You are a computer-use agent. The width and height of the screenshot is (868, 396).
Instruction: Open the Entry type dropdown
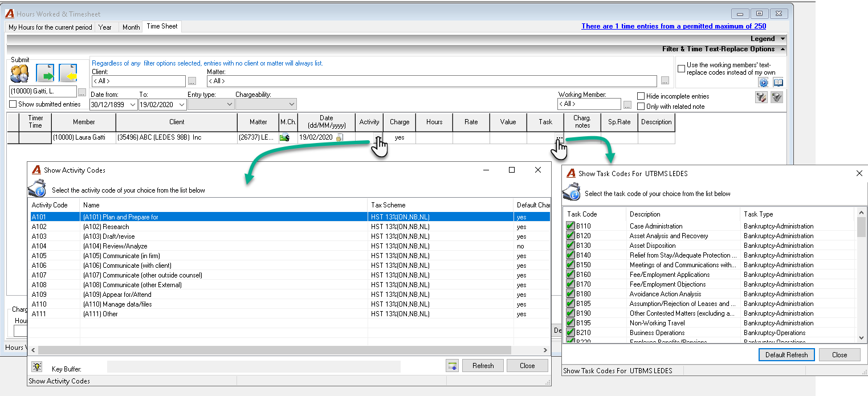point(230,104)
